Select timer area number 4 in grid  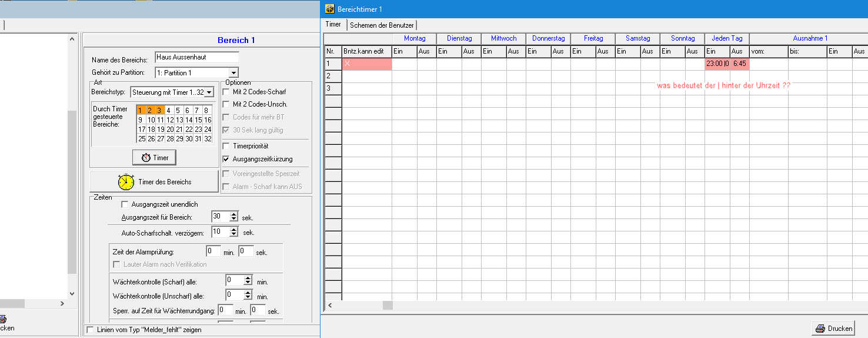pyautogui.click(x=168, y=110)
